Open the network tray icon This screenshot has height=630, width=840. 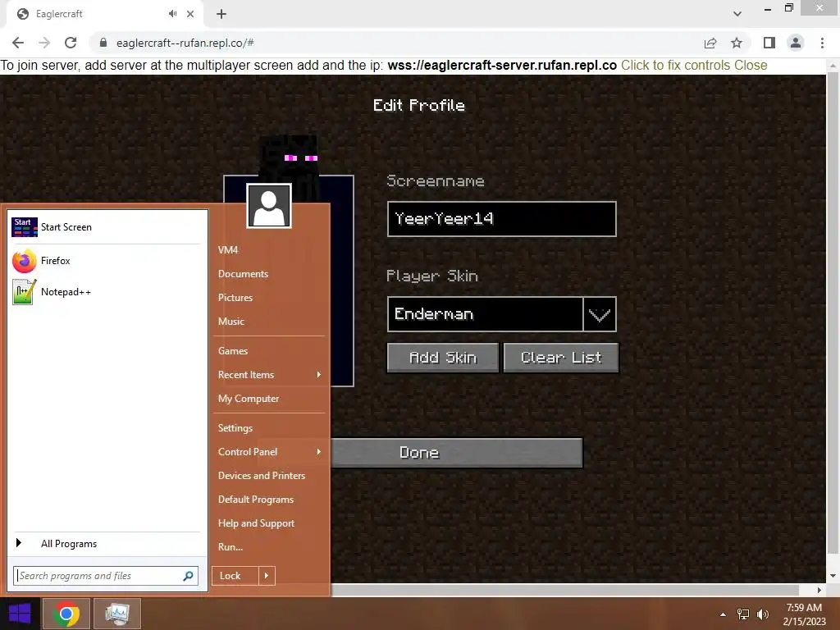point(743,614)
